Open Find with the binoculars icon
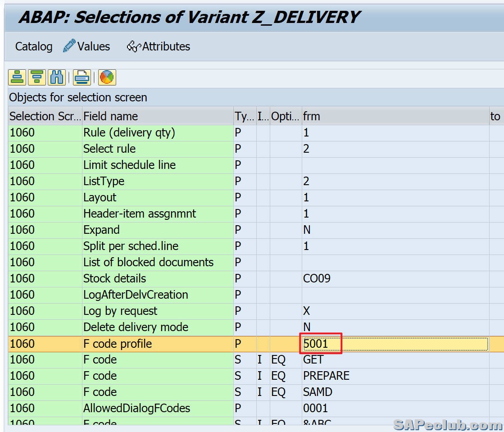This screenshot has height=432, width=504. pos(56,77)
